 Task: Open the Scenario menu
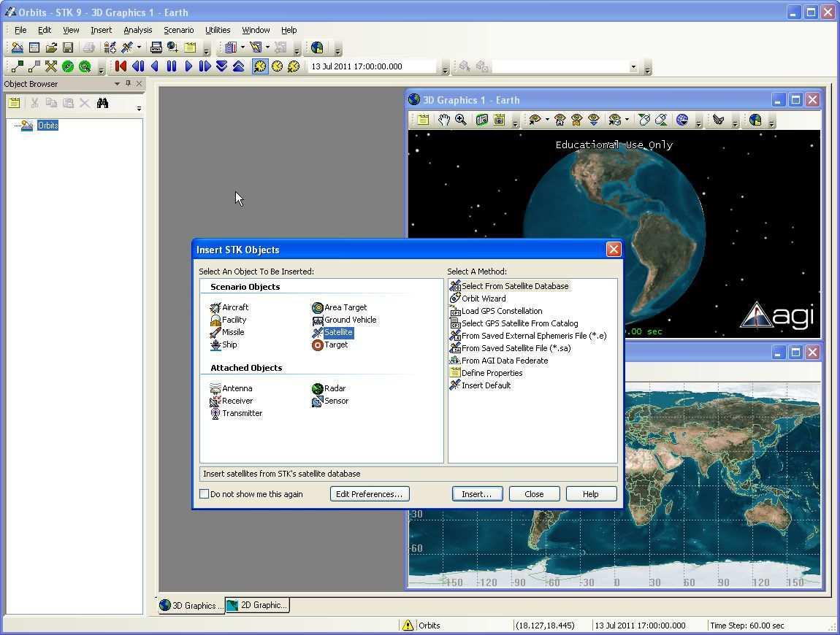pos(178,30)
